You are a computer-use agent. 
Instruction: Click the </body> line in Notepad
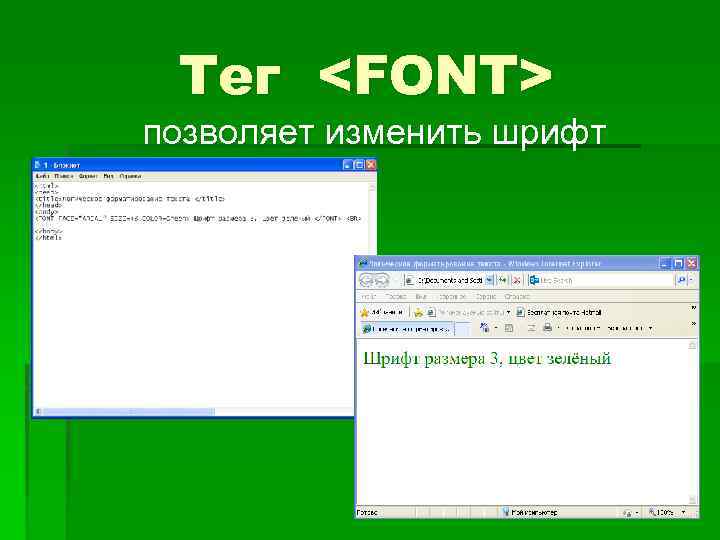(x=48, y=231)
